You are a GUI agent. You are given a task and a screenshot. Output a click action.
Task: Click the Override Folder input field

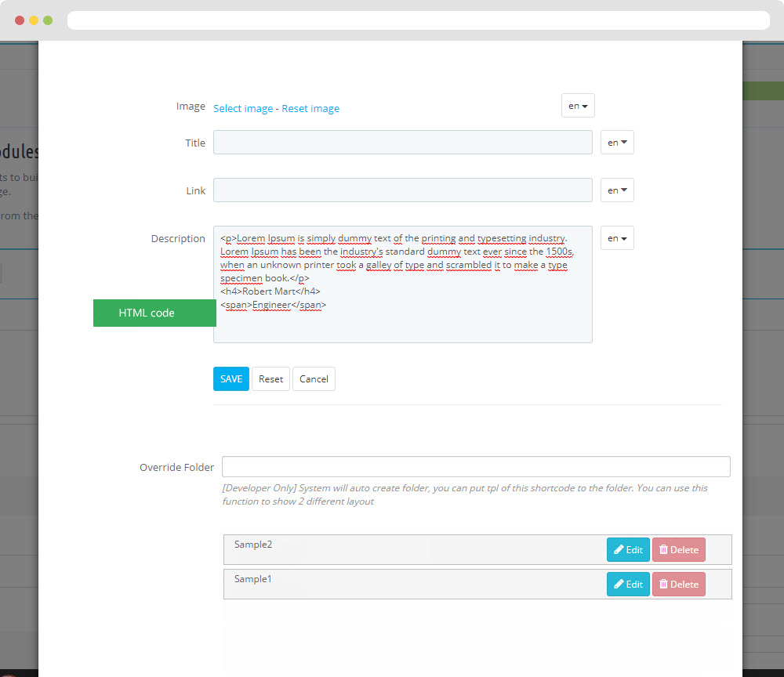476,467
